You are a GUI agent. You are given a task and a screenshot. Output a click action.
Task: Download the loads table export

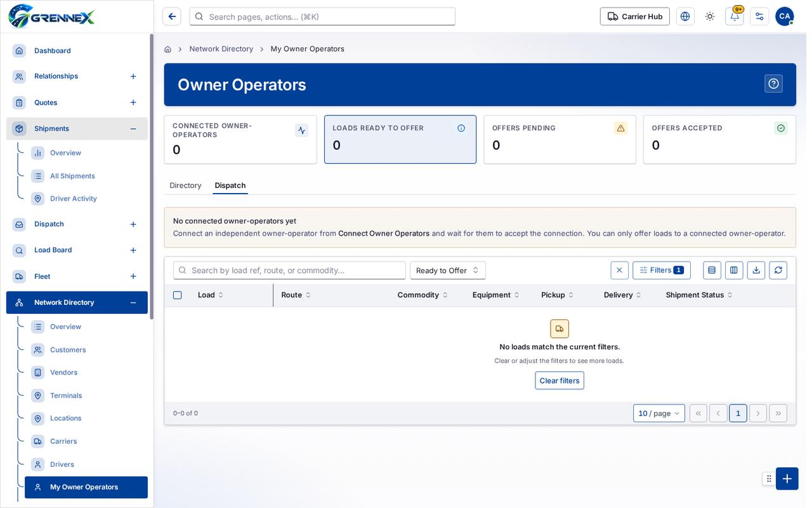click(x=756, y=271)
